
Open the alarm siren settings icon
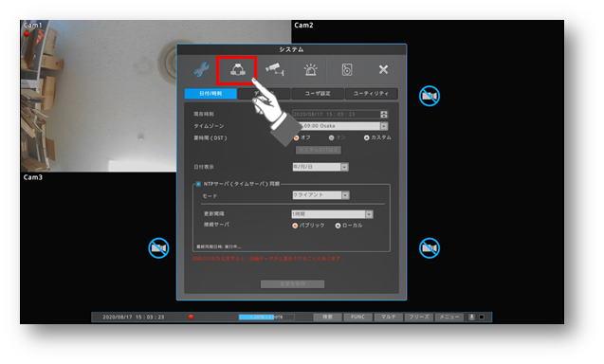(x=310, y=70)
